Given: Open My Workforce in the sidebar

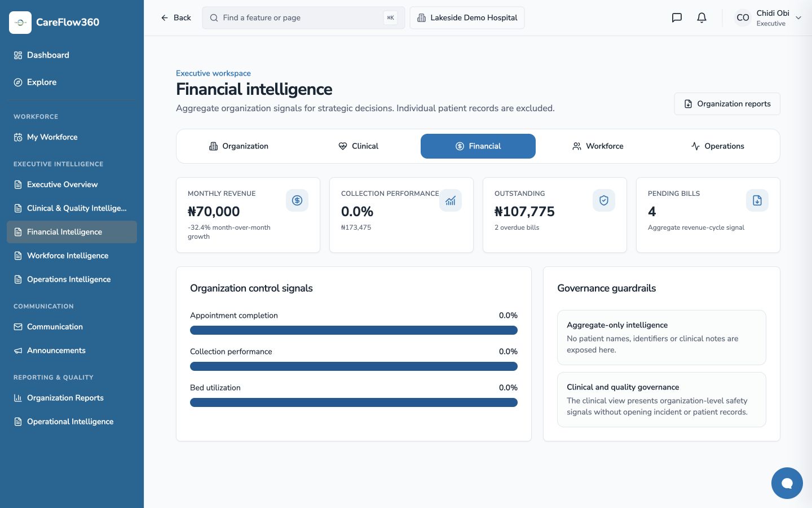Looking at the screenshot, I should 72,137.
